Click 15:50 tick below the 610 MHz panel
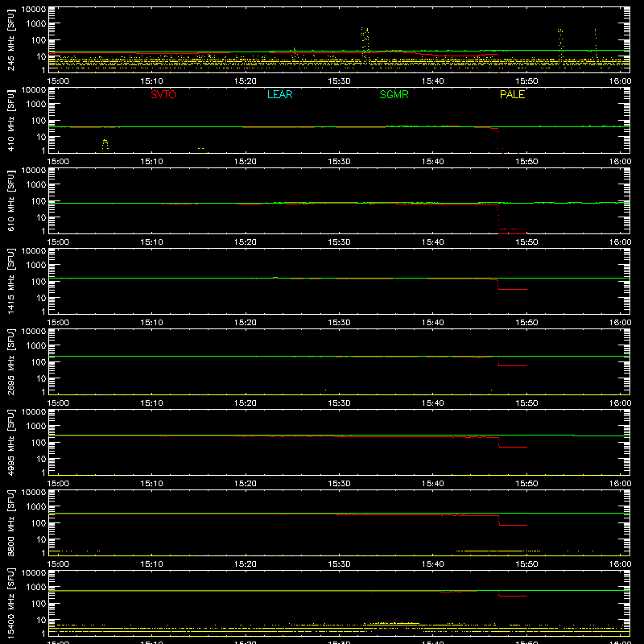The height and width of the screenshot is (644, 644). 526,242
